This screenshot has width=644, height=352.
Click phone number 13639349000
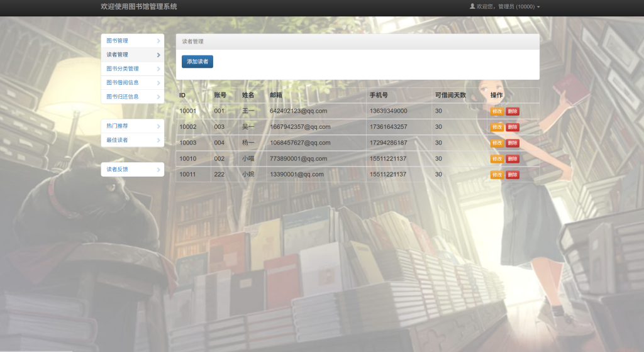(389, 111)
